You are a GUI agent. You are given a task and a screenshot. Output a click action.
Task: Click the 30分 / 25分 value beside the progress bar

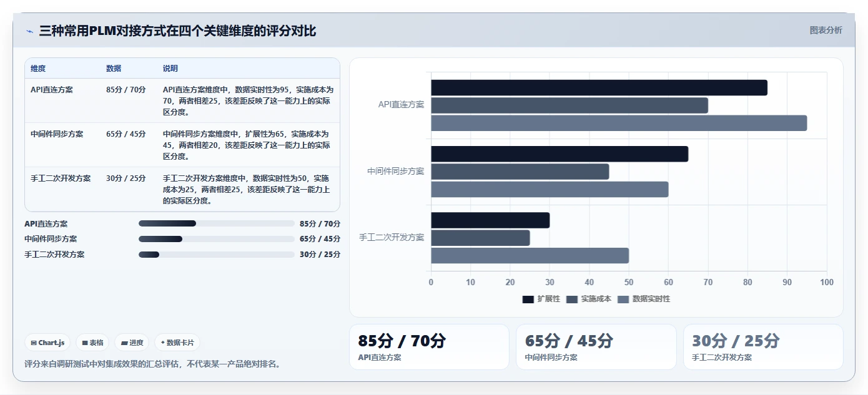(x=320, y=255)
